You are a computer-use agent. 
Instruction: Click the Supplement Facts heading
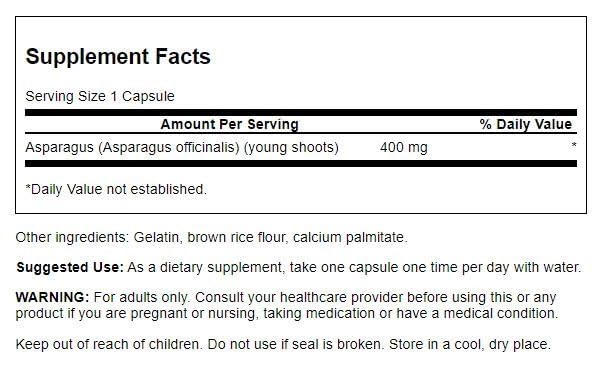pyautogui.click(x=118, y=57)
